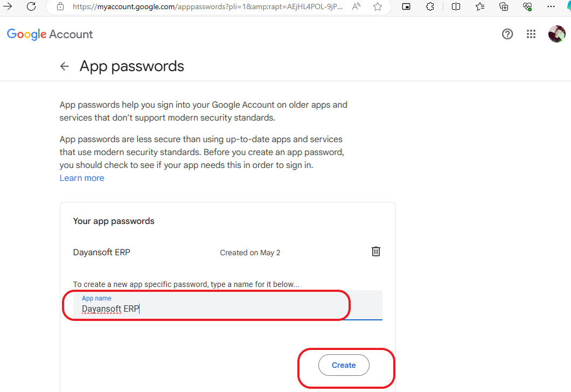571x392 pixels.
Task: Click the browser forward arrow
Action: 8,6
